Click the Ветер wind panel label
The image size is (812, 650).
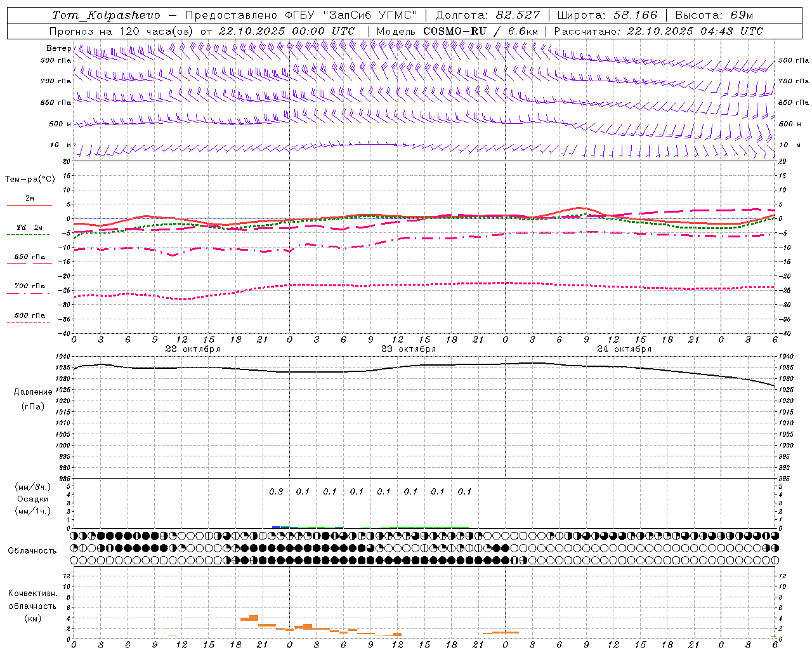(58, 48)
